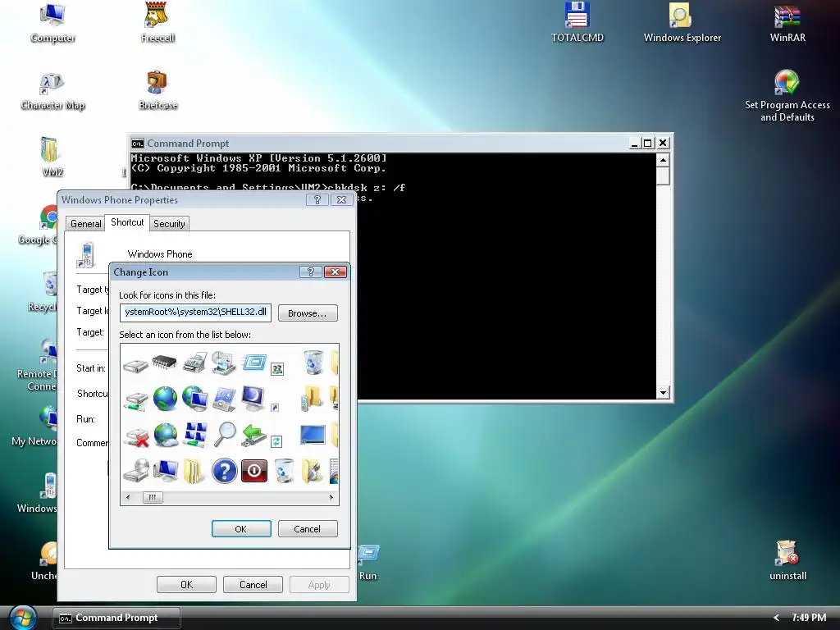Open the WinRAR desktop icon

(x=787, y=22)
